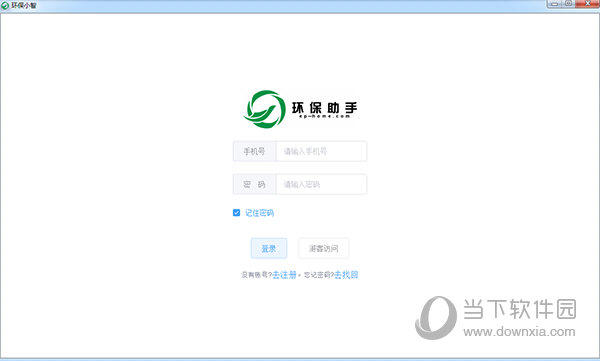This screenshot has width=600, height=361.
Task: Open the 去找回 password recovery link
Action: coord(346,275)
